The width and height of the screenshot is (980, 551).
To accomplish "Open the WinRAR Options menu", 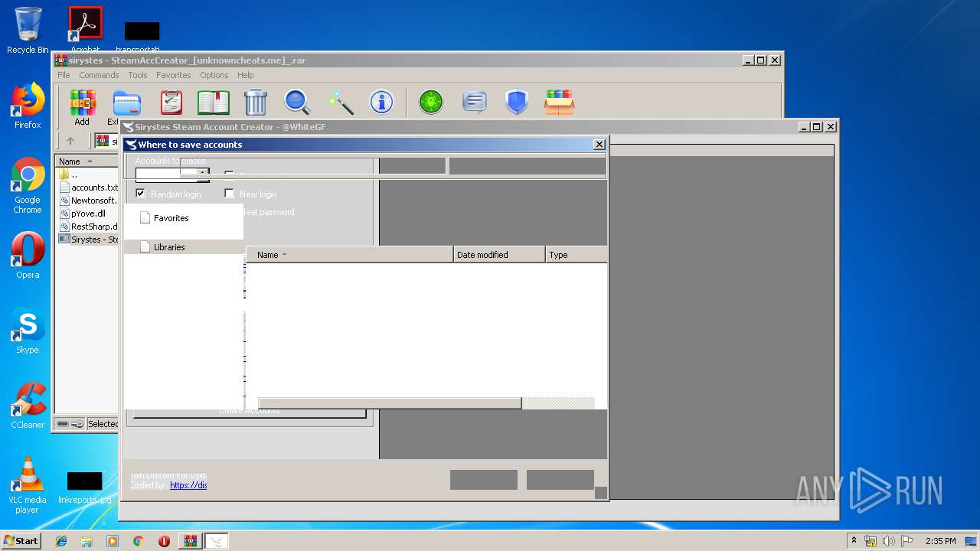I will pyautogui.click(x=214, y=75).
